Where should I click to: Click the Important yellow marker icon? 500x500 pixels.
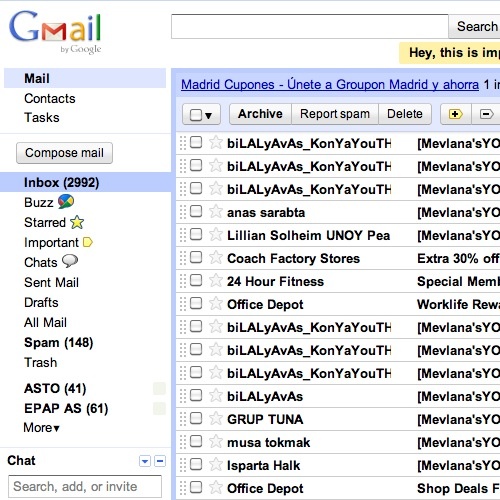(x=88, y=242)
